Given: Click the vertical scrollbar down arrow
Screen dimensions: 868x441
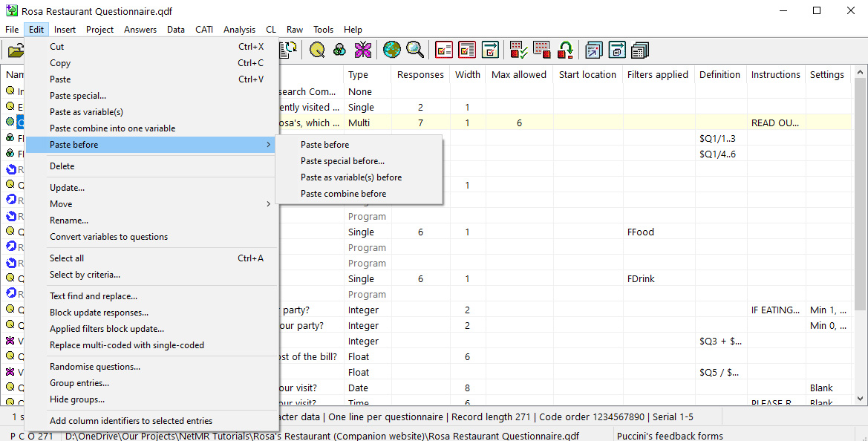Looking at the screenshot, I should [x=861, y=399].
